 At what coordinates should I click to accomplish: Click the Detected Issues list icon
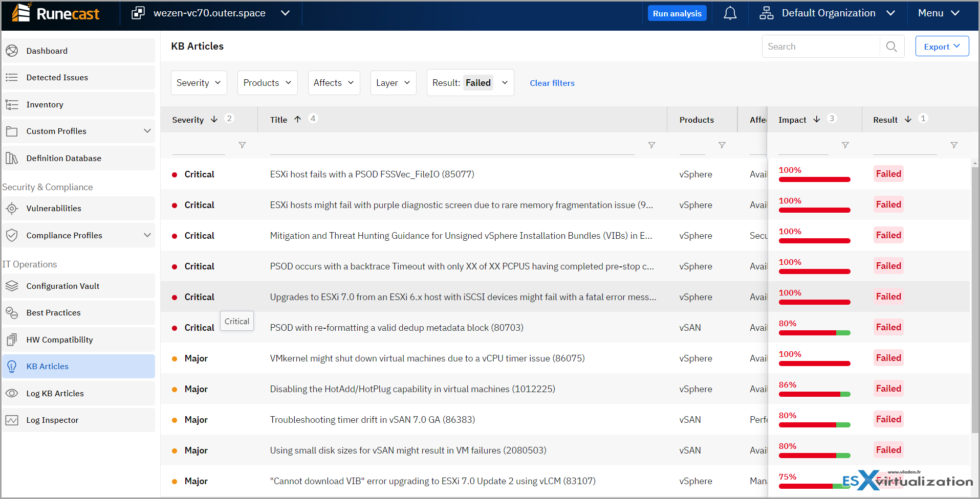(12, 77)
